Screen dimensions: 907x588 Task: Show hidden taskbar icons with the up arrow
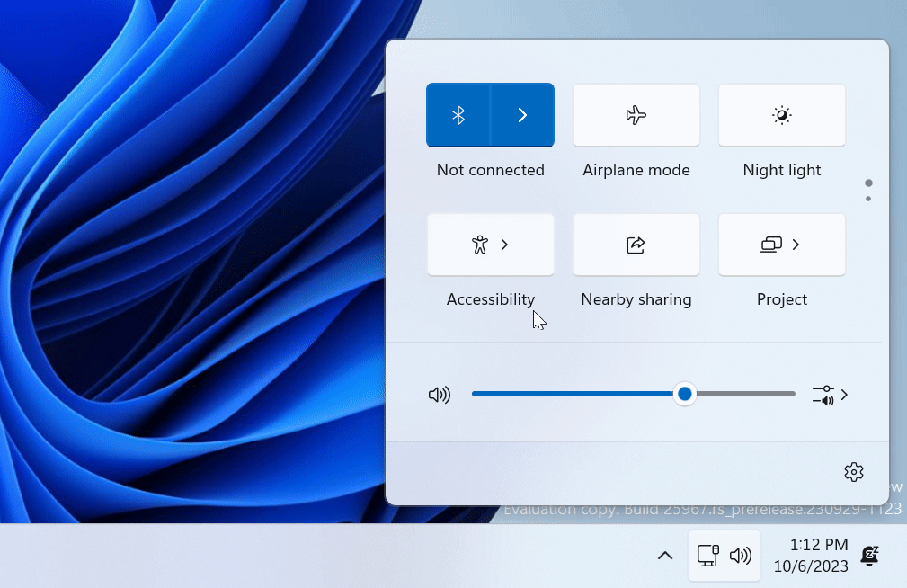point(664,555)
